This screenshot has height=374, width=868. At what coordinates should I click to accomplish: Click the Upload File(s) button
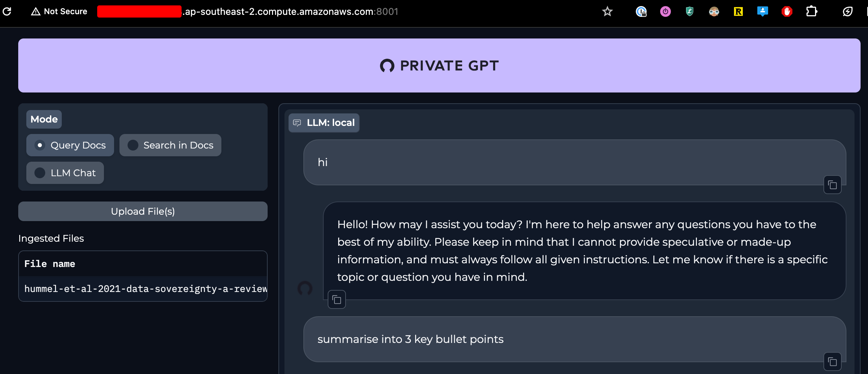point(143,211)
